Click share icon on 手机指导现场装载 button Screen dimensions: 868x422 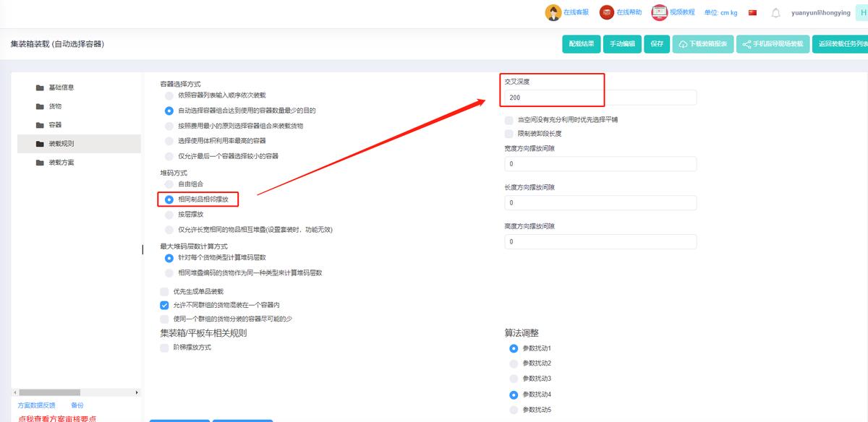coord(747,44)
